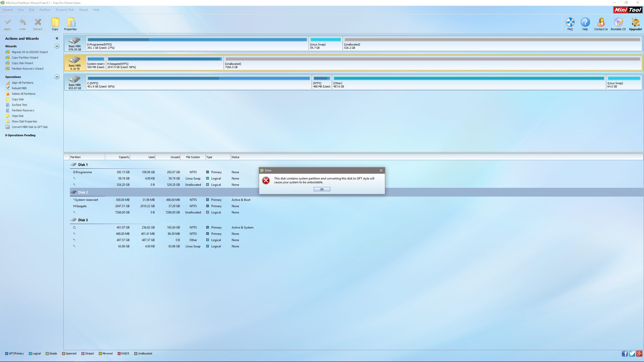Viewport: 644px width, 362px height.
Task: Collapse the Wizards section
Action: pyautogui.click(x=57, y=46)
